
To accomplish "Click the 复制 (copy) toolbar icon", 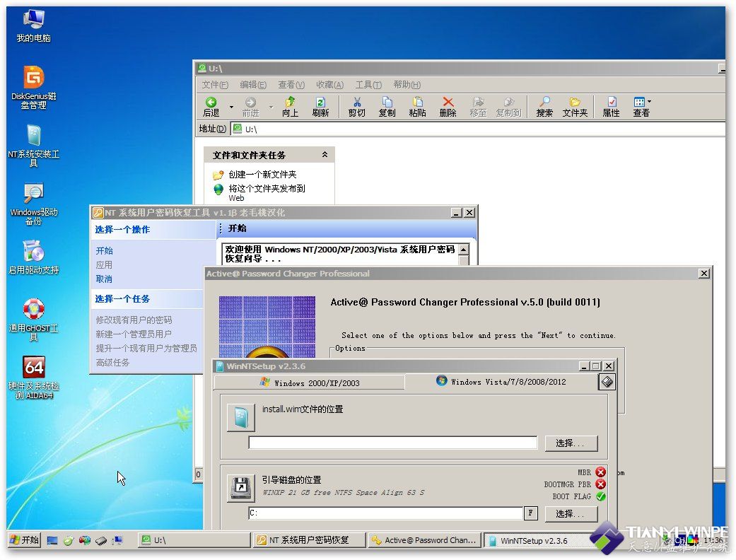I will pos(387,107).
